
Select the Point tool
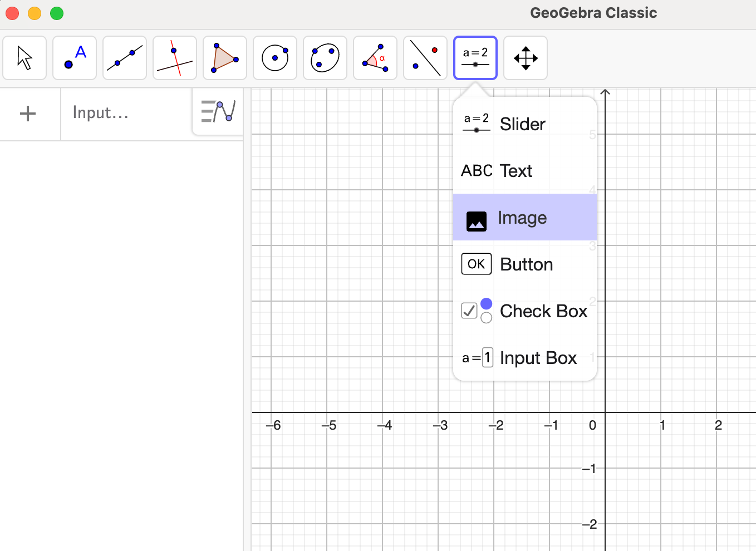tap(75, 58)
